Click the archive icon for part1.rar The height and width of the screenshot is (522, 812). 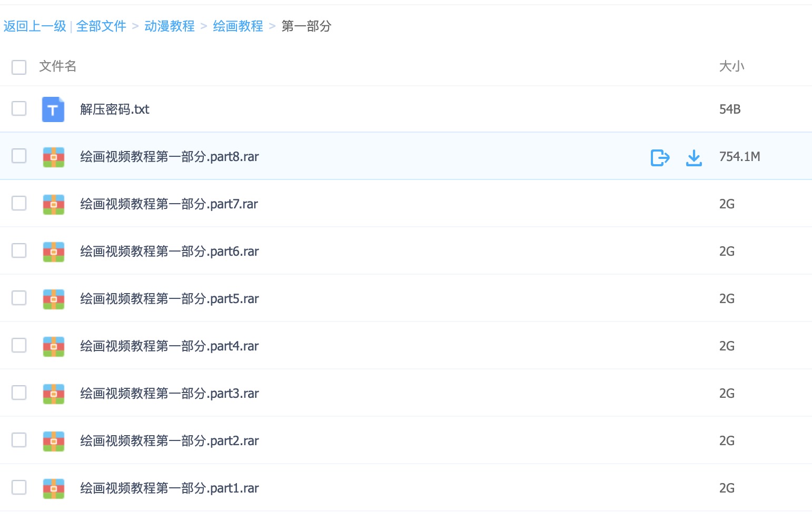(x=54, y=489)
